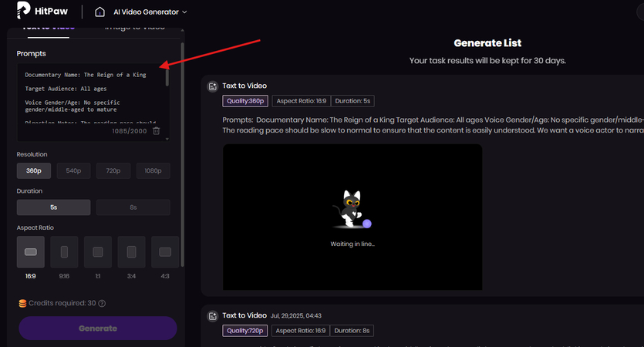644x347 pixels.
Task: Click the 1085/2000 character counter
Action: [x=130, y=131]
